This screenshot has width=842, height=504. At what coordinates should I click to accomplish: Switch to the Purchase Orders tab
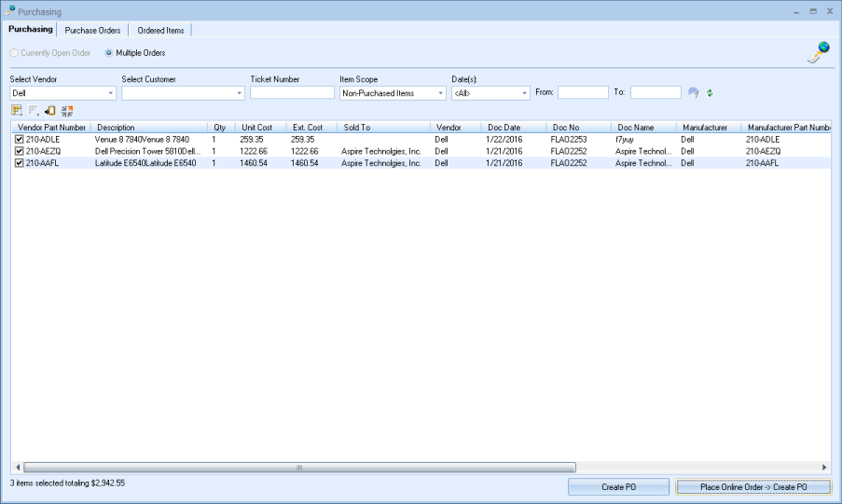tap(92, 31)
